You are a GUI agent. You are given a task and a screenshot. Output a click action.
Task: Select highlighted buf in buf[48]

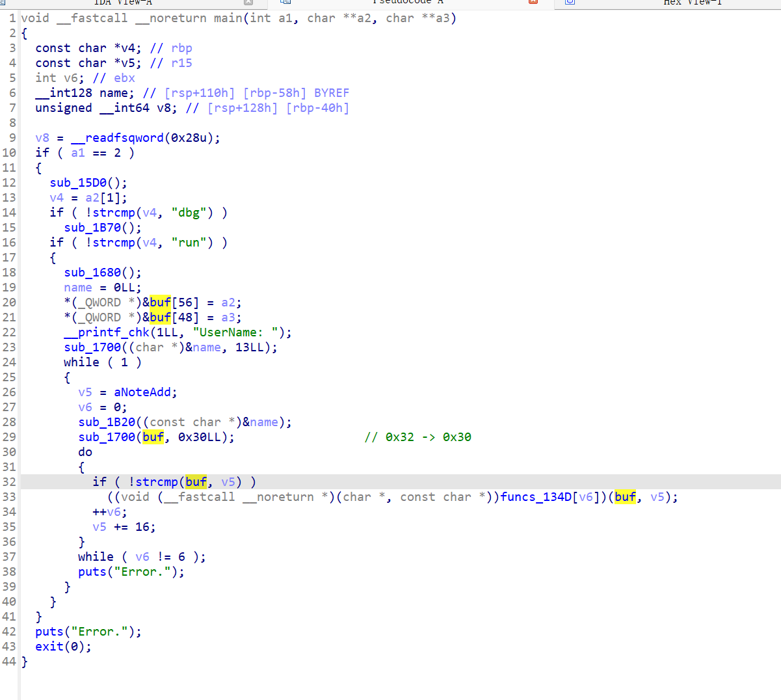pyautogui.click(x=160, y=317)
